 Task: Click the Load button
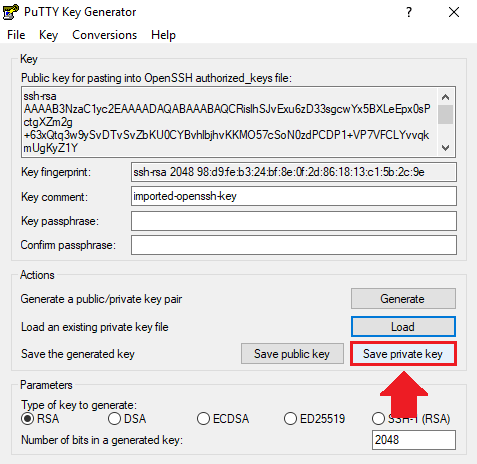pos(403,327)
